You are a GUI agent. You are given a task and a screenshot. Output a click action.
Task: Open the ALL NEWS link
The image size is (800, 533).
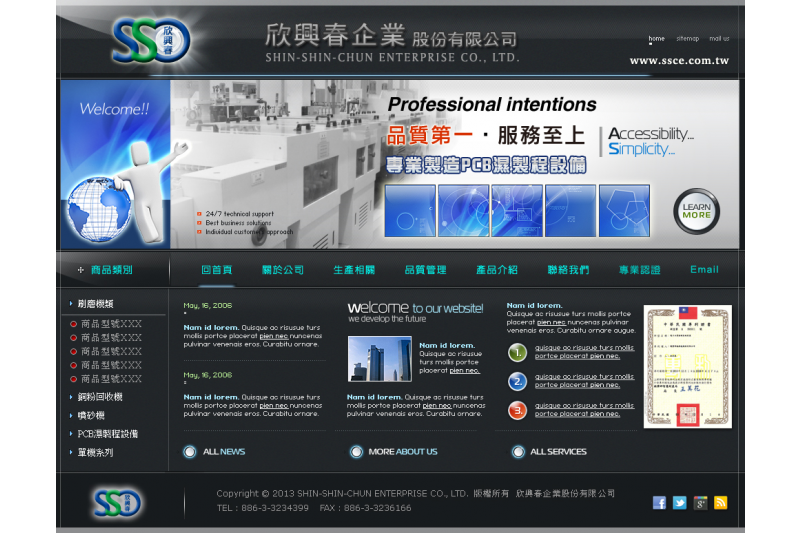pyautogui.click(x=224, y=452)
